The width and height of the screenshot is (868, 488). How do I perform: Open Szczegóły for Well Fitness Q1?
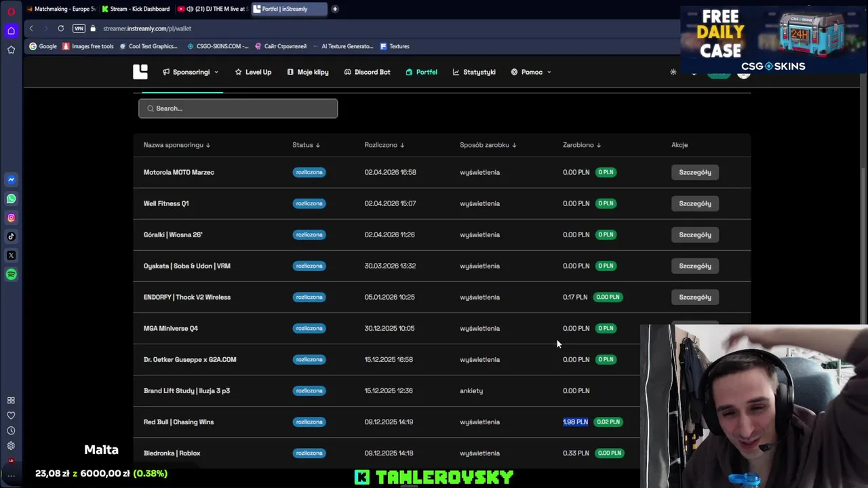click(x=695, y=203)
